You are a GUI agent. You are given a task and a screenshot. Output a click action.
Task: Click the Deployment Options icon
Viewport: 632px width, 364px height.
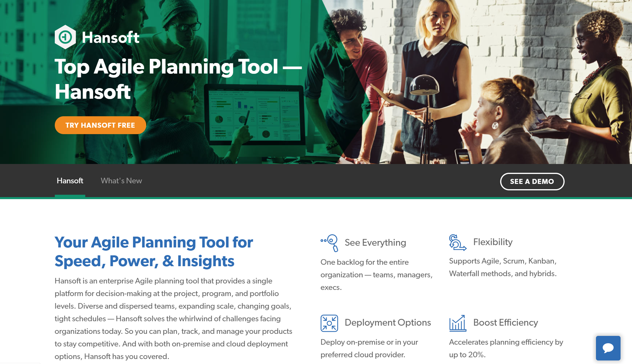(329, 323)
